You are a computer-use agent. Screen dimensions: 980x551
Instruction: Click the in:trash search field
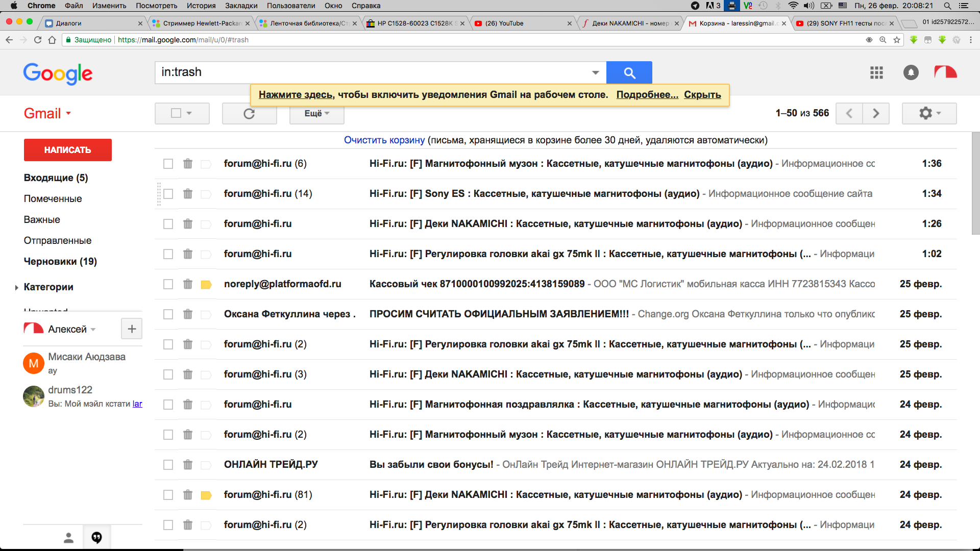coord(373,72)
